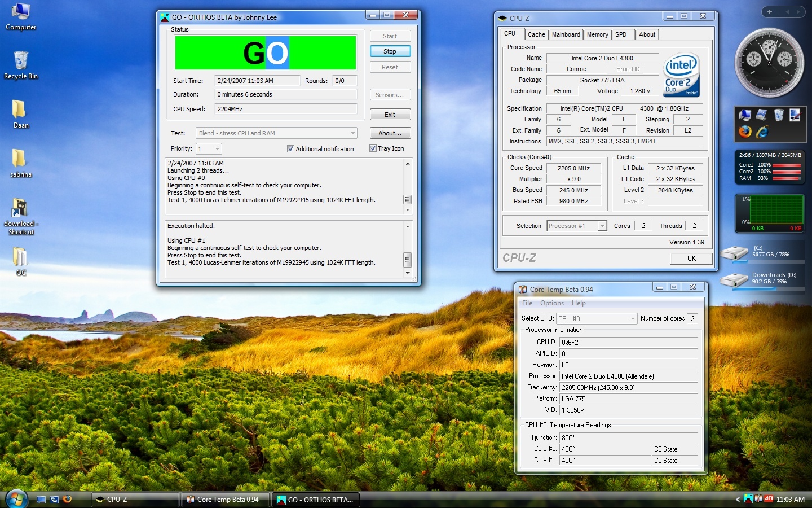This screenshot has height=508, width=812.
Task: Click the Core2 100% usage bar in gadget
Action: (786, 172)
